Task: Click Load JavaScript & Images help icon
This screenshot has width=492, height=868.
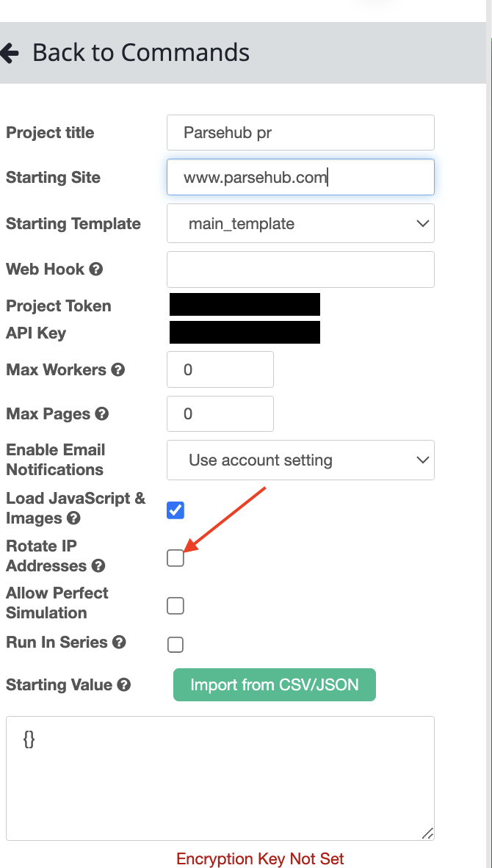Action: click(73, 518)
